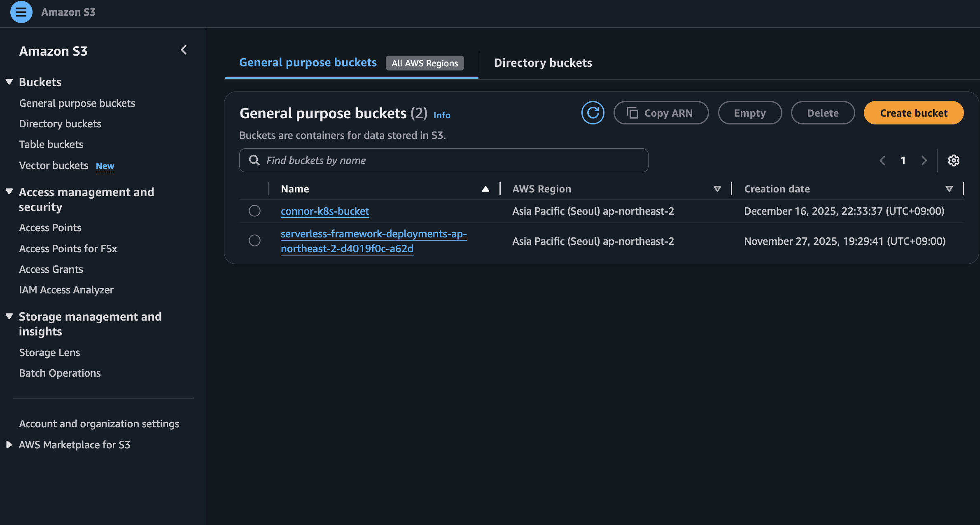The image size is (980, 525).
Task: Select the connor-k8s-bucket radio button
Action: click(254, 211)
